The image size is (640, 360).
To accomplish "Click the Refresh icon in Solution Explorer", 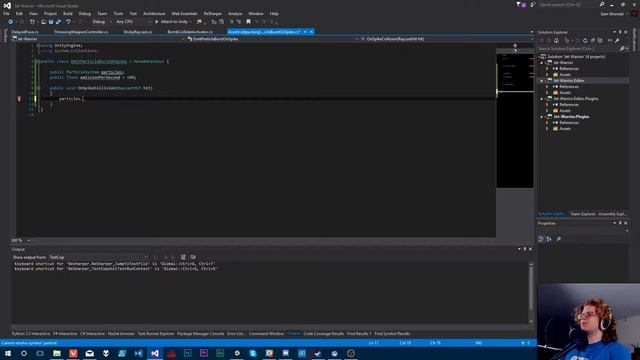I will [585, 40].
